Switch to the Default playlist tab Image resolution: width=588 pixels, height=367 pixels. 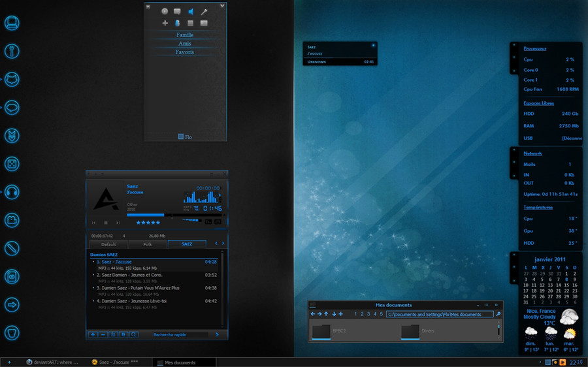(x=108, y=244)
